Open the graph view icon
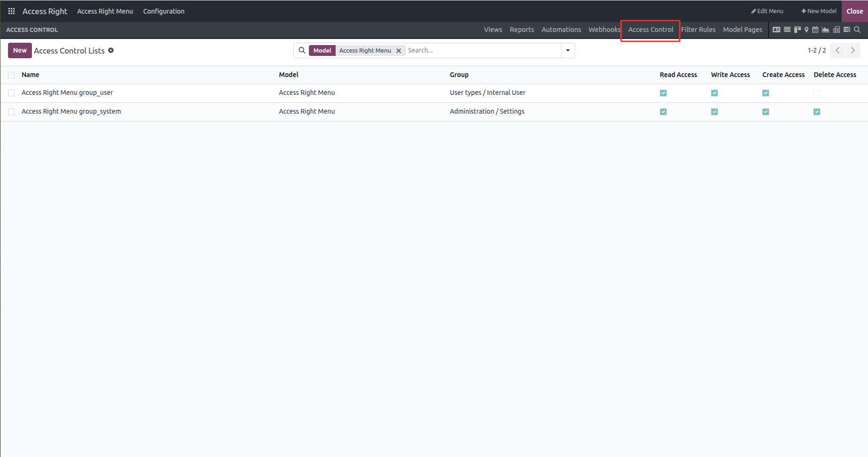This screenshot has width=868, height=457. pos(825,30)
